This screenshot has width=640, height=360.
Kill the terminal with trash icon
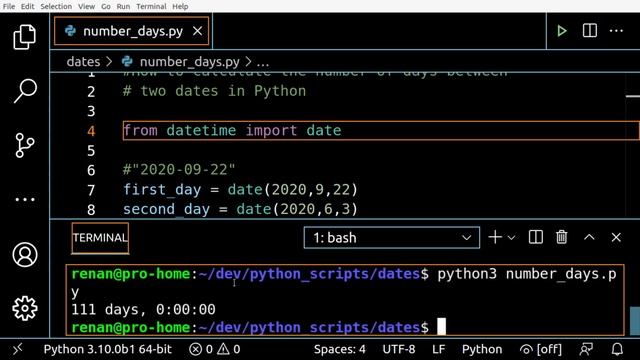point(562,237)
